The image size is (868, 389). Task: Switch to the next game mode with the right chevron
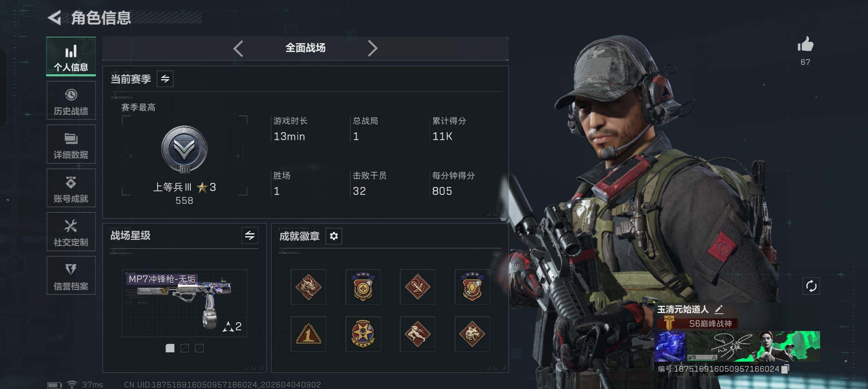click(372, 48)
